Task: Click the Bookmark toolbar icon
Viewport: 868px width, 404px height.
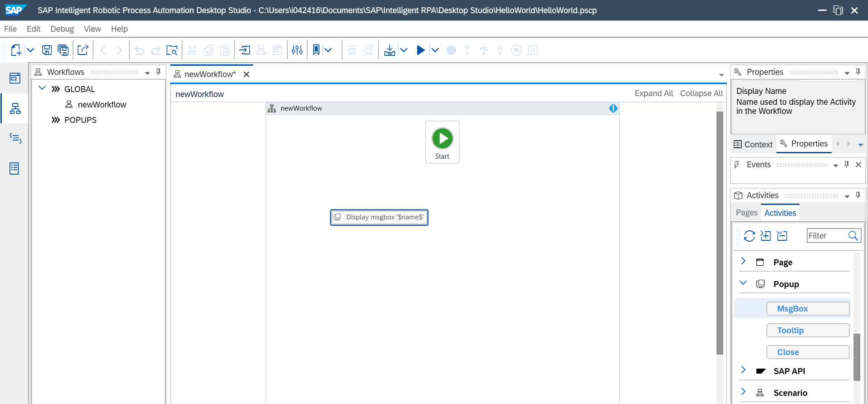Action: (x=316, y=50)
